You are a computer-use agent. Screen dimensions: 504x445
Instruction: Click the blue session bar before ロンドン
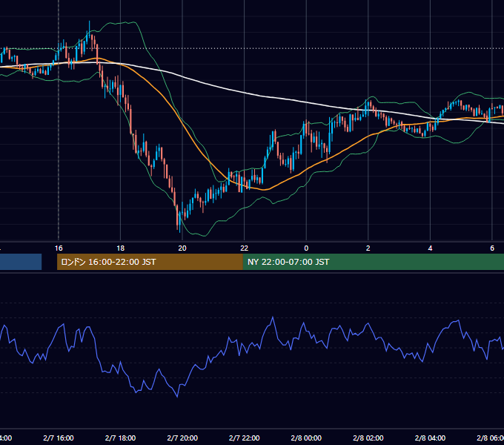[x=21, y=262]
